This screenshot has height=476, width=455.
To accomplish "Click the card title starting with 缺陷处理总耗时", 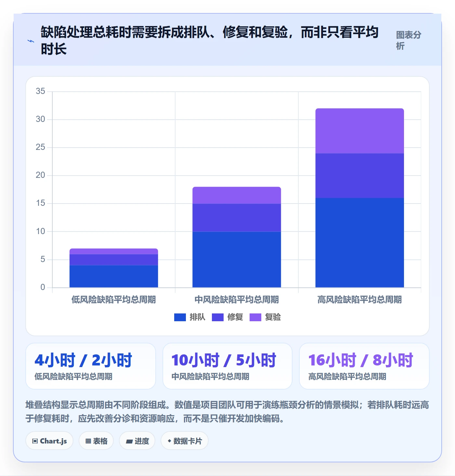I will coord(210,41).
